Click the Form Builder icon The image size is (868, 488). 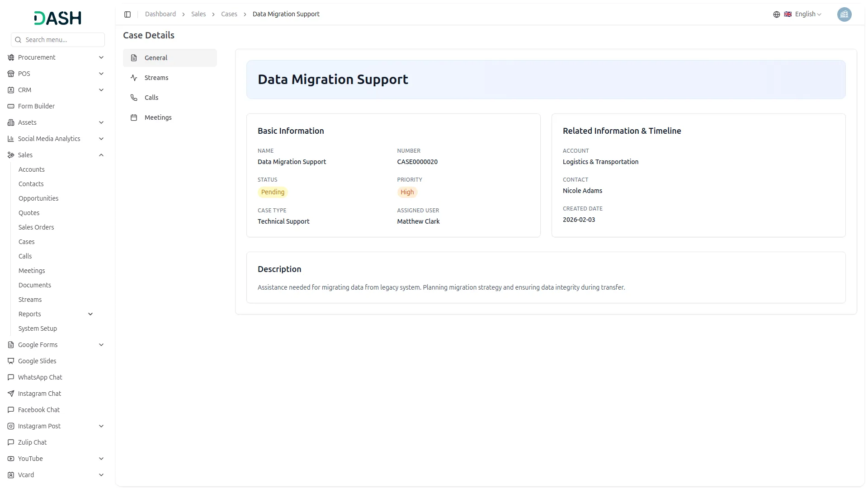pos(11,106)
